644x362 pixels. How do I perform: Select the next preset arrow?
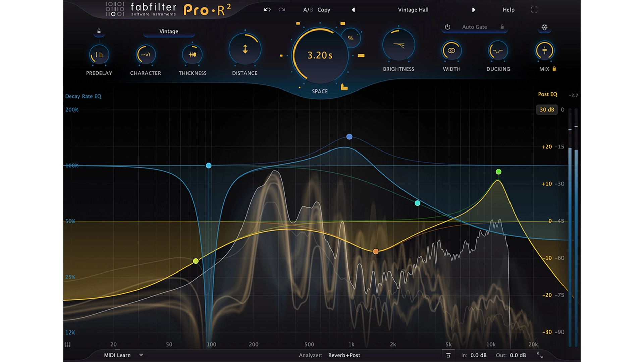[473, 10]
